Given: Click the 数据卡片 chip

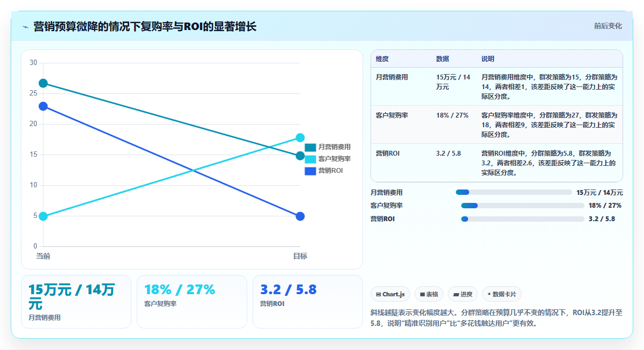Looking at the screenshot, I should click(502, 294).
